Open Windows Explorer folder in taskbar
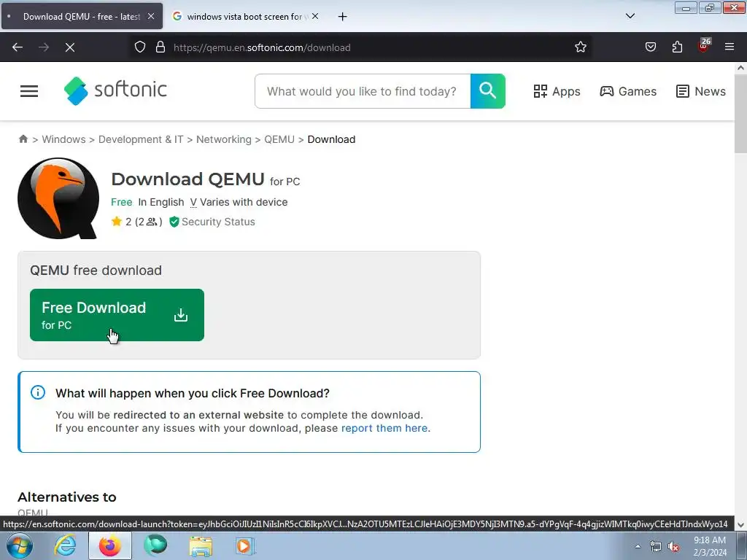 201,546
